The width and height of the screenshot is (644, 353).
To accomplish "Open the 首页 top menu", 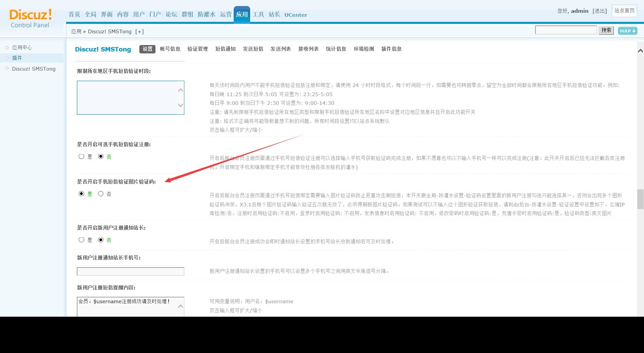I will tap(74, 14).
